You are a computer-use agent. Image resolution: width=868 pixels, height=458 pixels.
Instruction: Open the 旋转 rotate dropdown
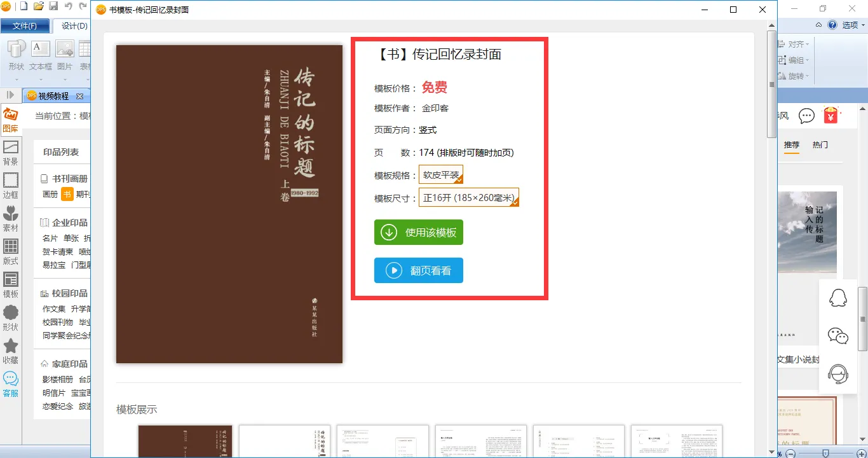point(794,76)
